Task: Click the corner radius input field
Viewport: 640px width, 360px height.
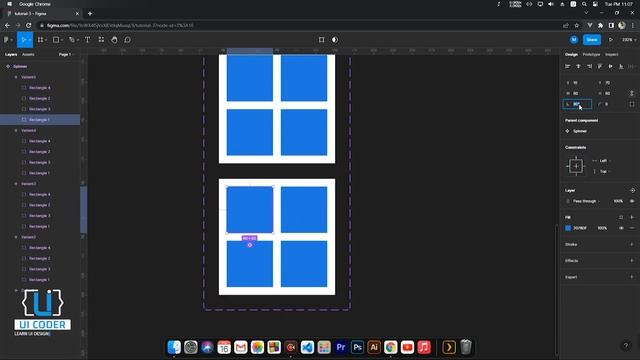Action: (610, 104)
